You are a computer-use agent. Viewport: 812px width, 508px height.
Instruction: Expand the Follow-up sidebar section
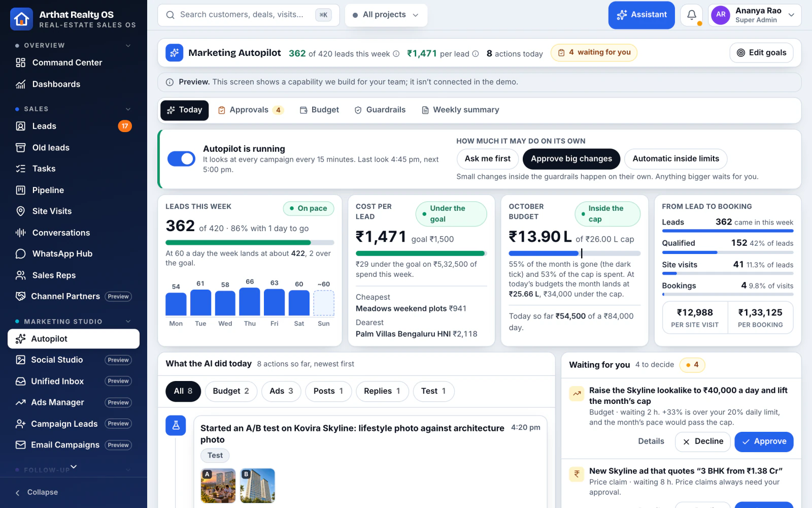(x=128, y=470)
